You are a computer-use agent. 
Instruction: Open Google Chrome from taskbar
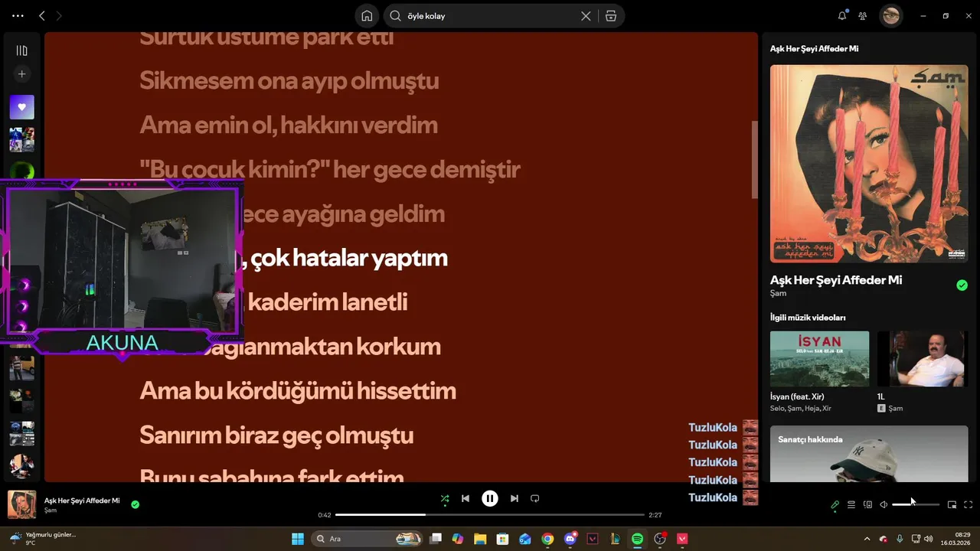(547, 539)
